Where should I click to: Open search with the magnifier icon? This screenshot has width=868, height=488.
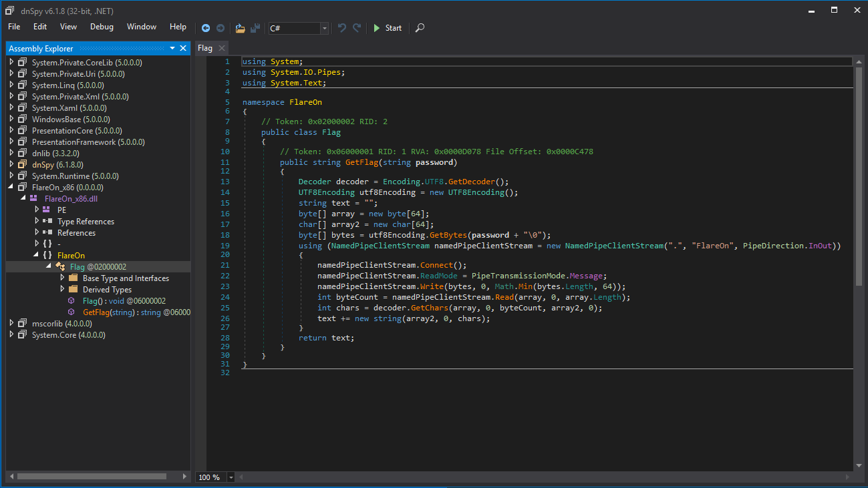420,28
